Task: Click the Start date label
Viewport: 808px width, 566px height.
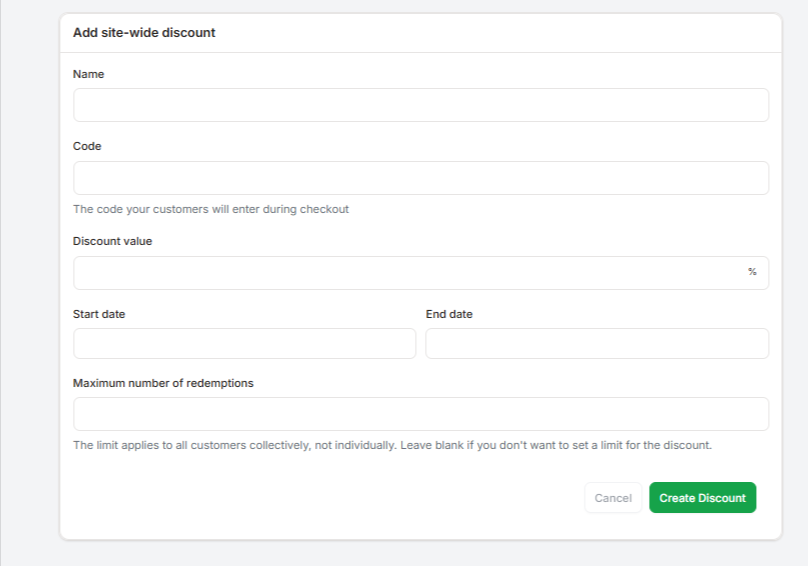Action: (x=99, y=314)
